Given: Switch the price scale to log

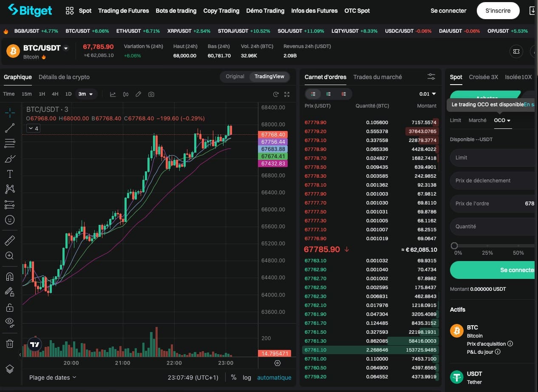Looking at the screenshot, I should pos(246,378).
